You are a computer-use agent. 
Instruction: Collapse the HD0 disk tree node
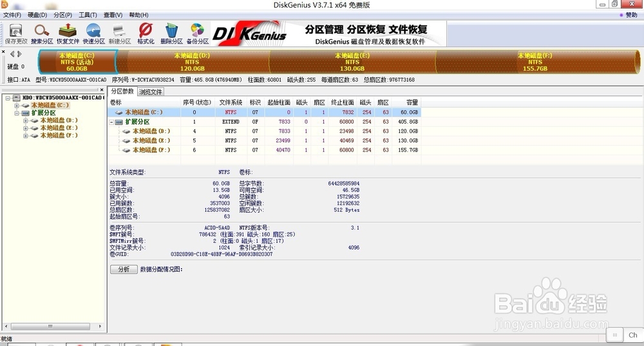8,98
